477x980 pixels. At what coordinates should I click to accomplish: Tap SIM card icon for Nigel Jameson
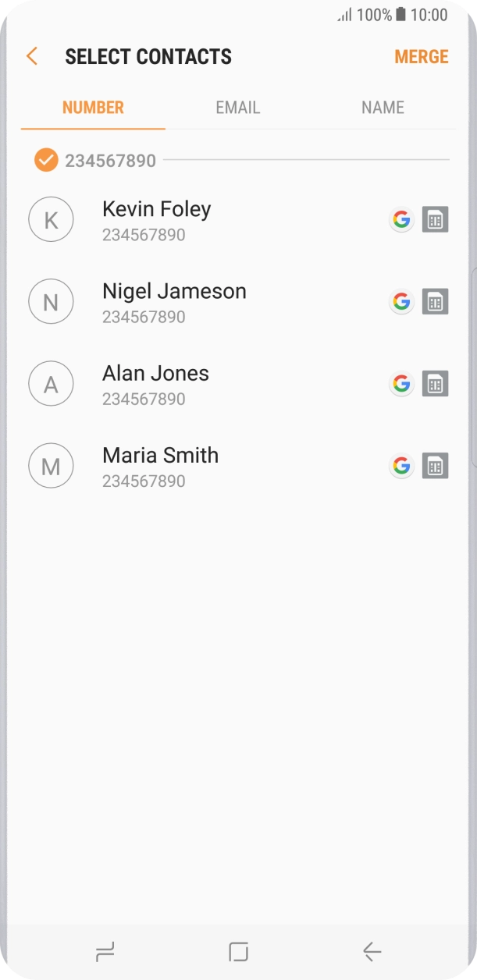pyautogui.click(x=435, y=302)
